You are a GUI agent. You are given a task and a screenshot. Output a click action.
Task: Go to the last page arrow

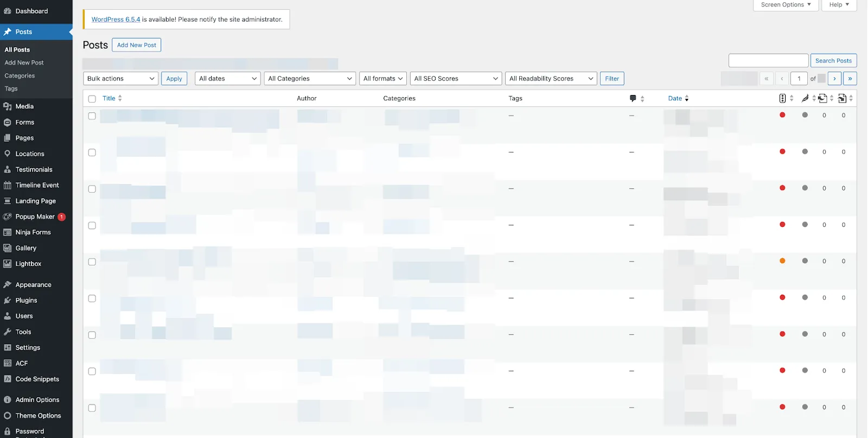coord(850,79)
